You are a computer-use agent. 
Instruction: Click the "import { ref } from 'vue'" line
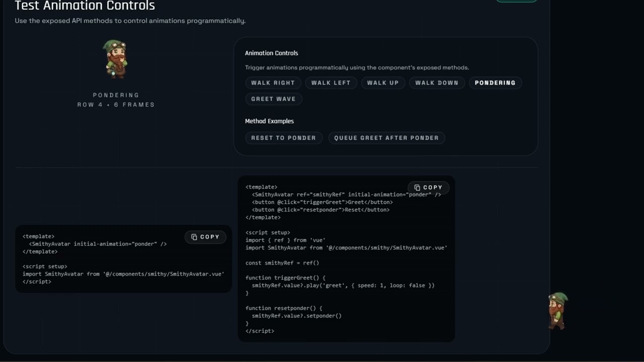[285, 240]
